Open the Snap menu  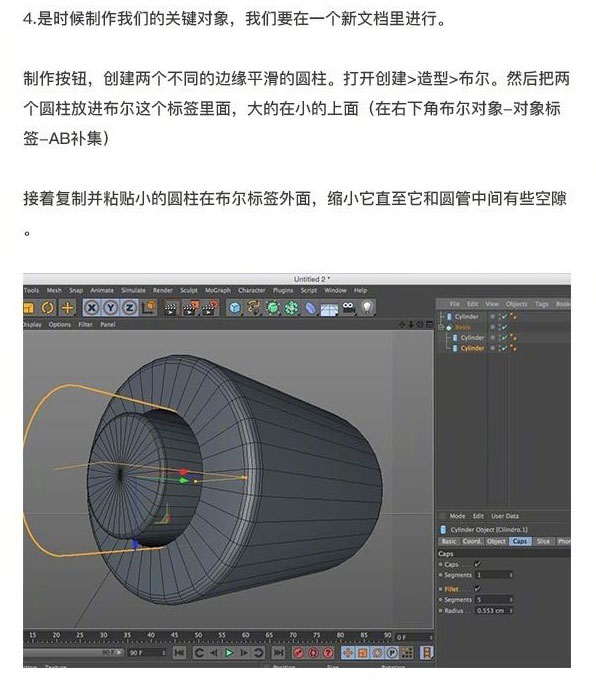click(x=76, y=290)
